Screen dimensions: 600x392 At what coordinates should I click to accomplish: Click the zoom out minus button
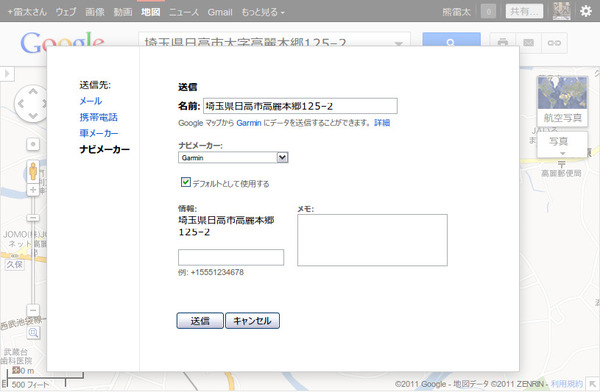click(33, 310)
